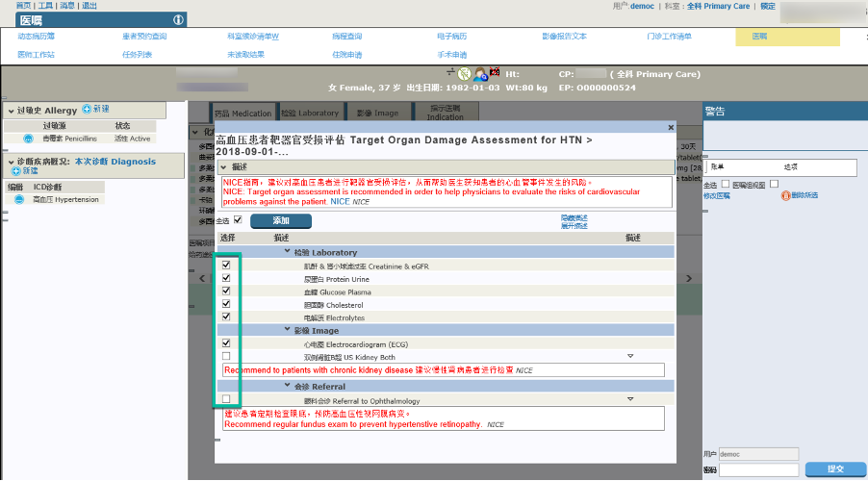The width and height of the screenshot is (868, 481).
Task: Click the 本次诊断 Diagnosis link
Action: (115, 162)
